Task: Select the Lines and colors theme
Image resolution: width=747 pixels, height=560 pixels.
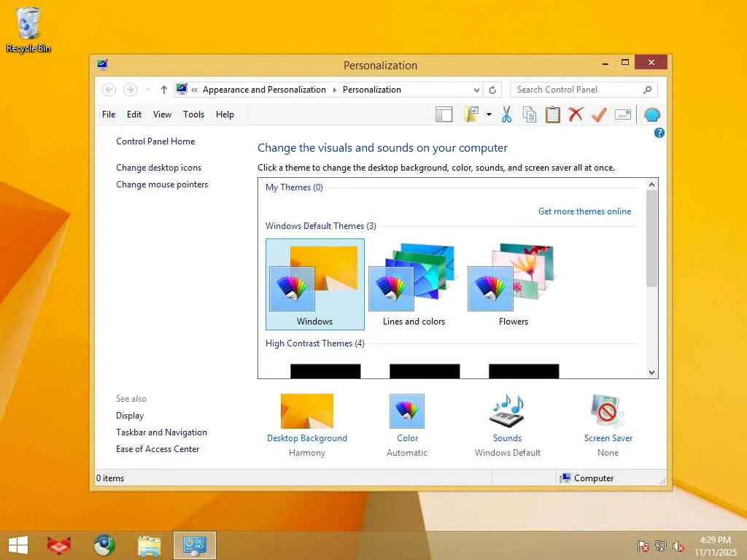Action: 414,284
